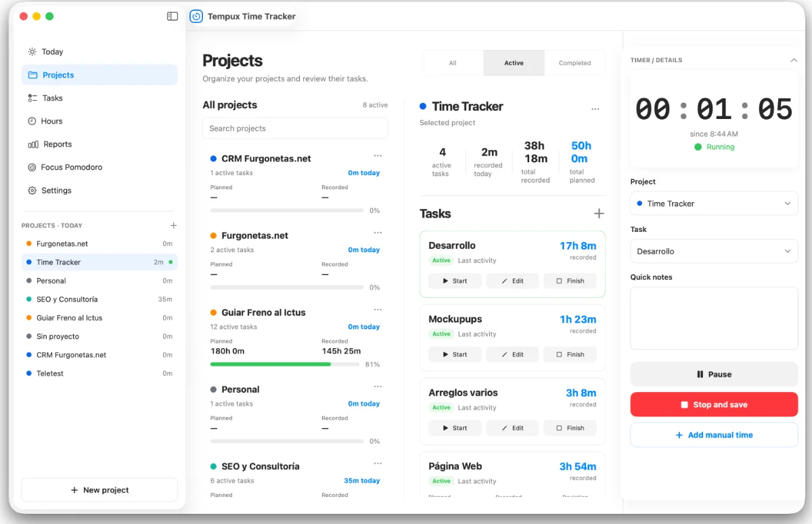Go to Tasks in the sidebar
The width and height of the screenshot is (812, 524).
pyautogui.click(x=99, y=98)
